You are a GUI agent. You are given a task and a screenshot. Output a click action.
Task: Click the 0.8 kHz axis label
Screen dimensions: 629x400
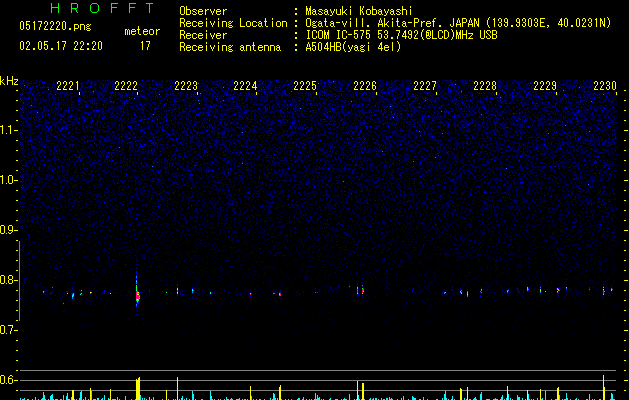click(9, 280)
